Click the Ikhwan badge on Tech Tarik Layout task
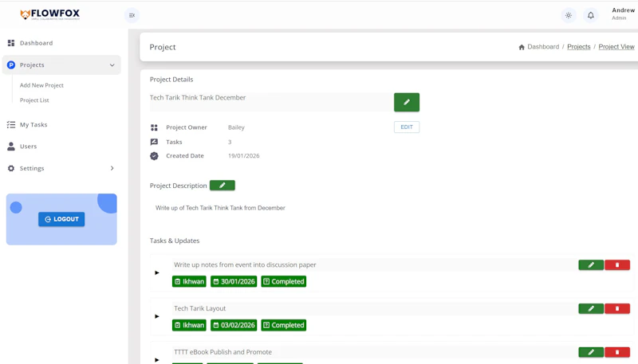 189,325
